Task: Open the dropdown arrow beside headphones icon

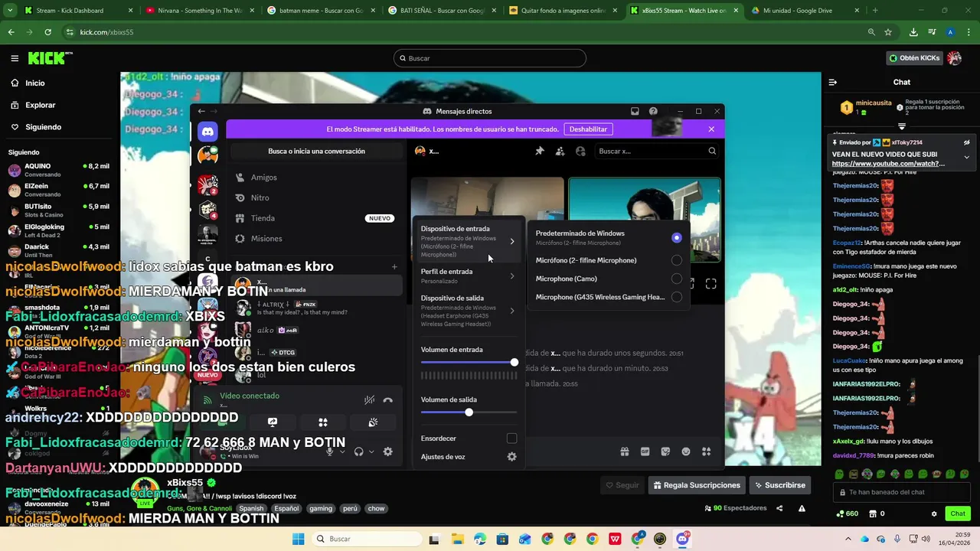Action: (x=371, y=452)
